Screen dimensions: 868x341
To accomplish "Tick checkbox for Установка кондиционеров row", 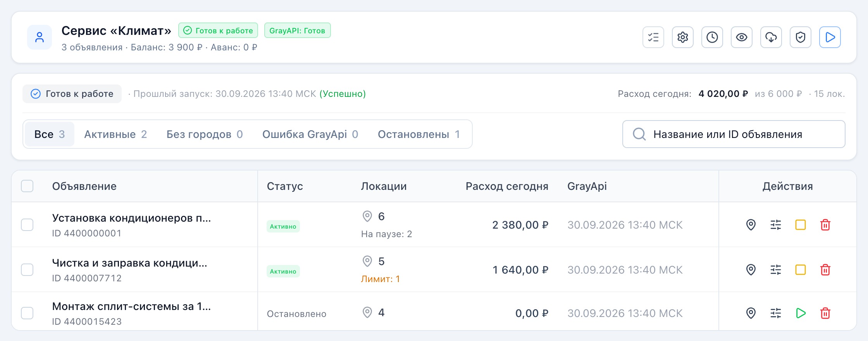I will tap(27, 225).
